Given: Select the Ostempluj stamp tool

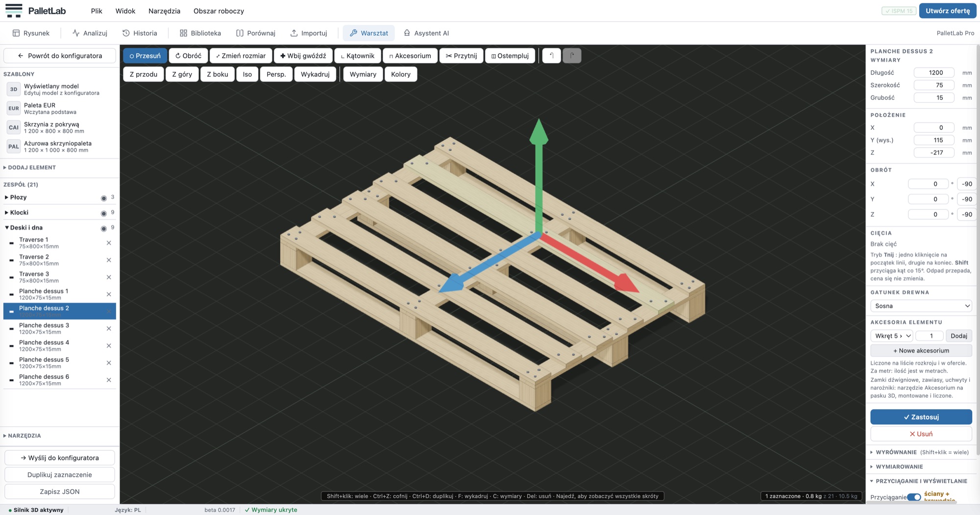Looking at the screenshot, I should (x=510, y=55).
